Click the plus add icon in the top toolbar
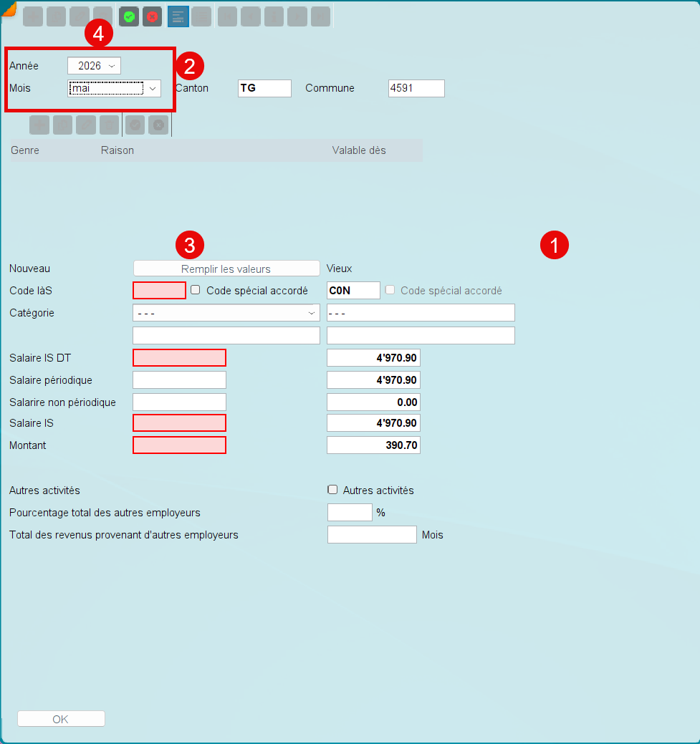Screen dimensions: 700x744 point(33,16)
